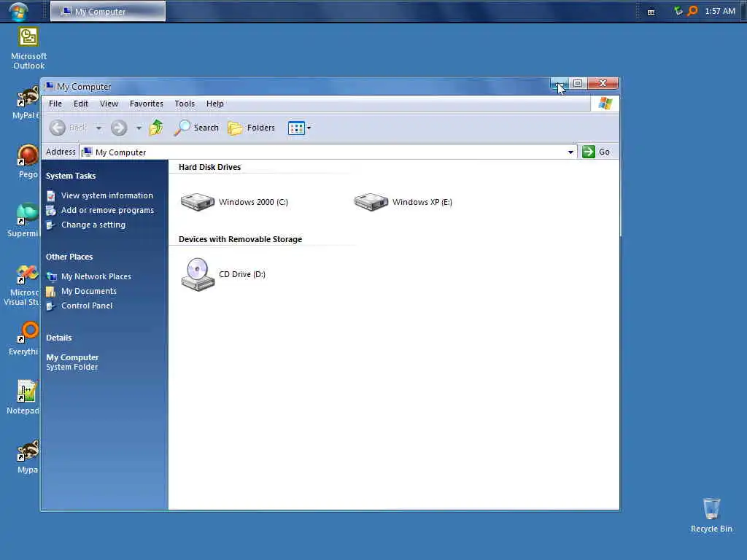Click the Views icon button
The height and width of the screenshot is (560, 747).
[x=296, y=128]
